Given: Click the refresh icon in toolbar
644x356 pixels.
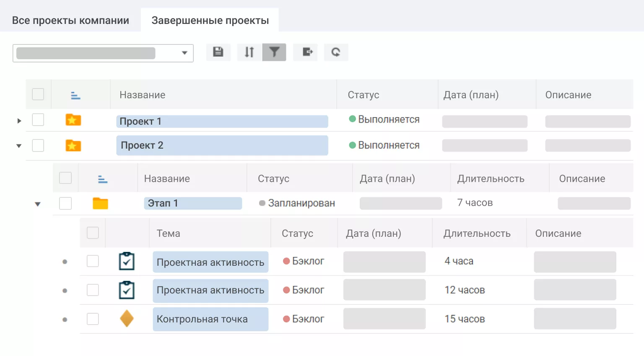Looking at the screenshot, I should [336, 52].
